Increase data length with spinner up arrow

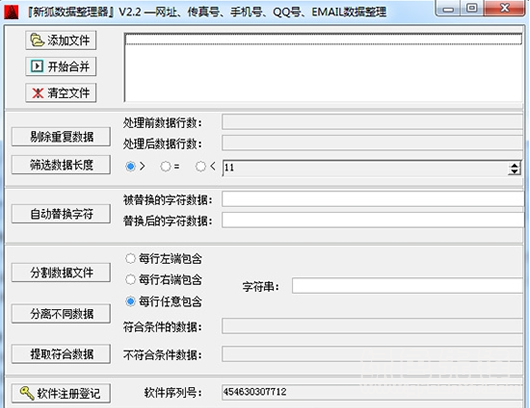(x=514, y=165)
